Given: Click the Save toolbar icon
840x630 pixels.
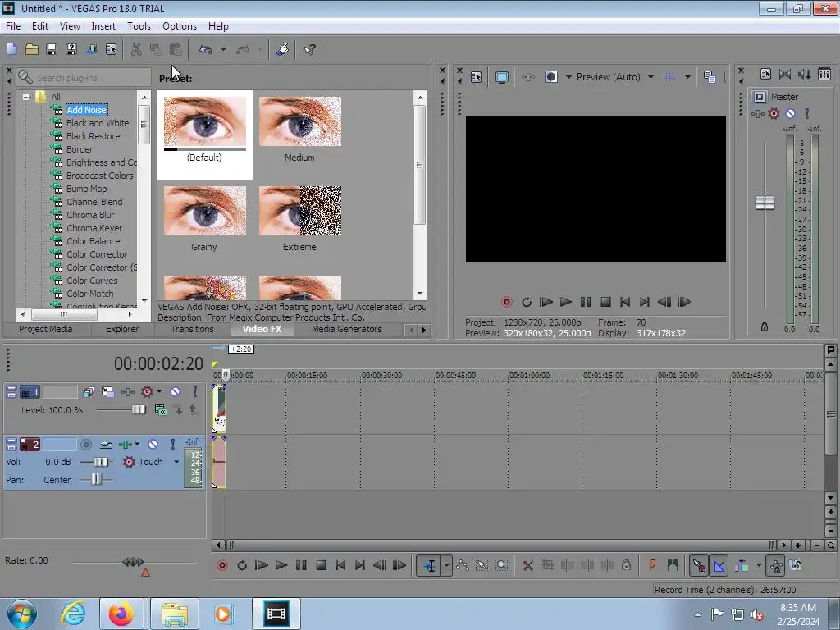Looking at the screenshot, I should 52,50.
